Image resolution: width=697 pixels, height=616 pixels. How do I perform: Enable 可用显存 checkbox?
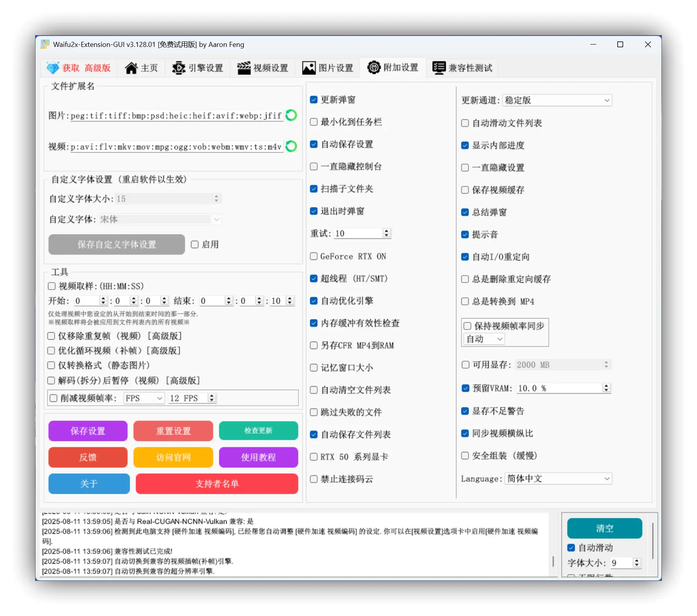[465, 365]
